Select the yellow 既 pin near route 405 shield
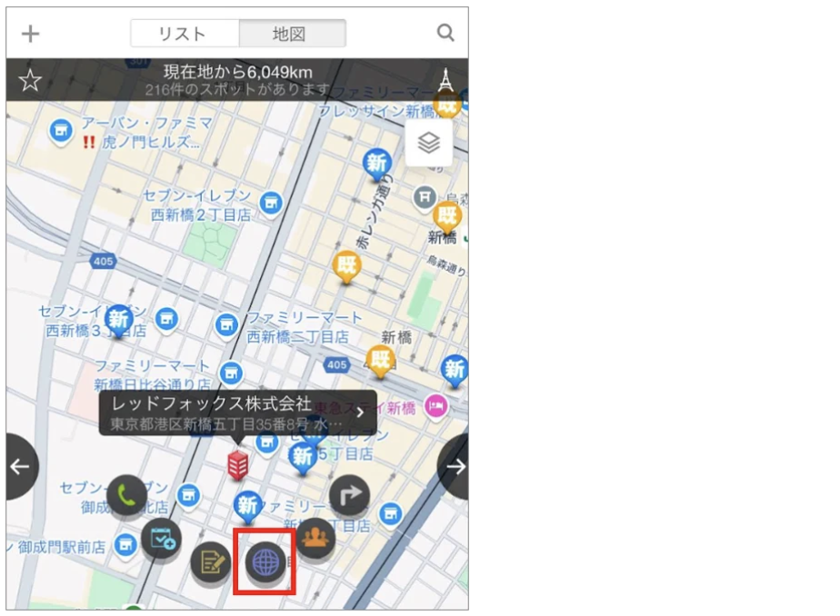 coord(380,362)
